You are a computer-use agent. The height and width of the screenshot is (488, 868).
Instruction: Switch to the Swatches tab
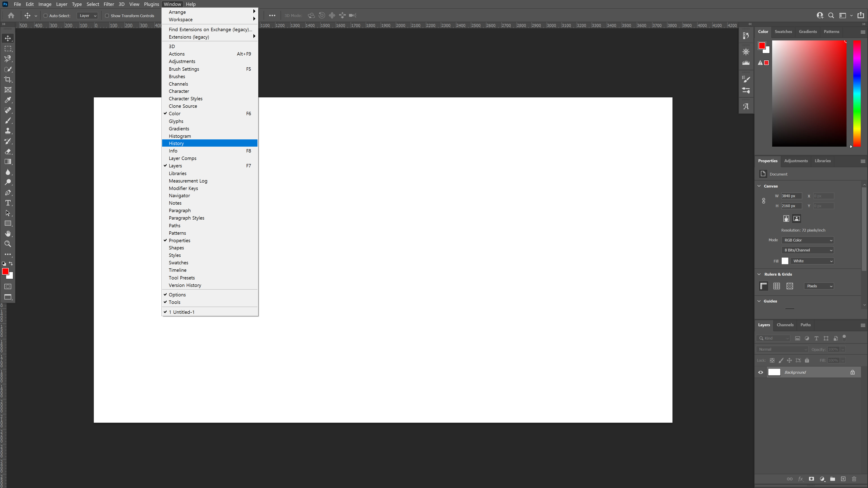783,31
